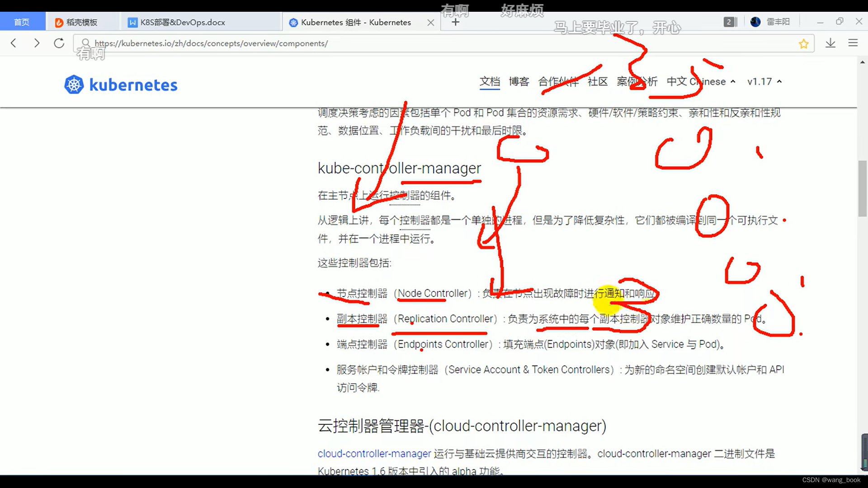Close the Kubernetes 组件 tab
The image size is (868, 488).
point(431,23)
